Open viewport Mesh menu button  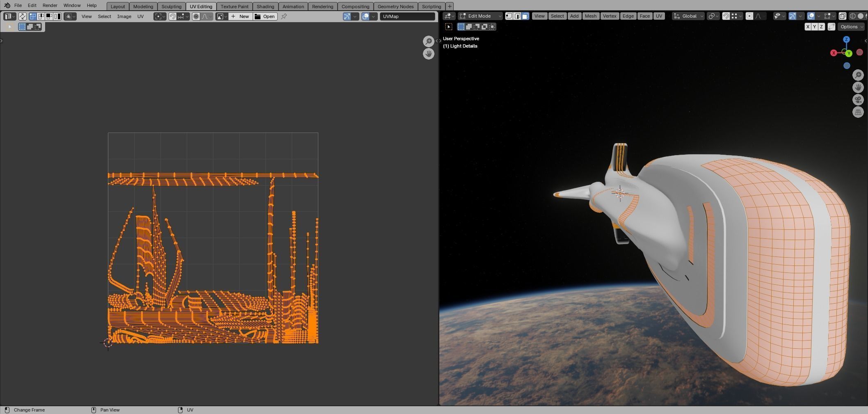[x=591, y=16]
